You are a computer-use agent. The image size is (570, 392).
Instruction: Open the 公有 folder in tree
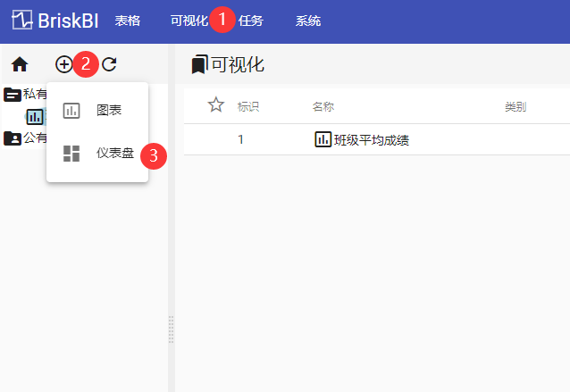[x=25, y=138]
